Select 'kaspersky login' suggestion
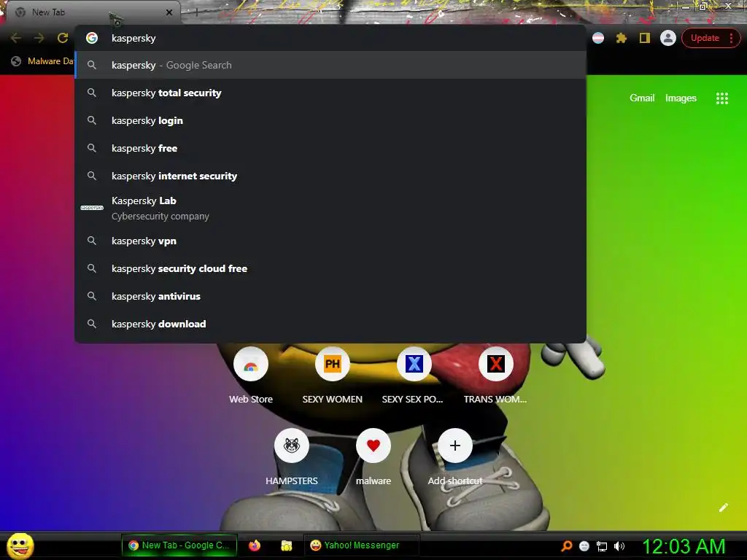747x560 pixels. pos(330,120)
